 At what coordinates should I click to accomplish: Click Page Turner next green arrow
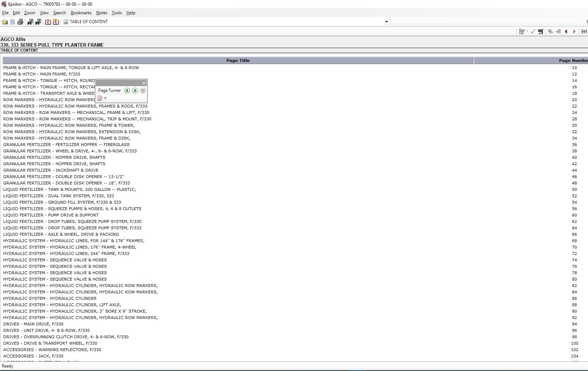click(x=135, y=90)
